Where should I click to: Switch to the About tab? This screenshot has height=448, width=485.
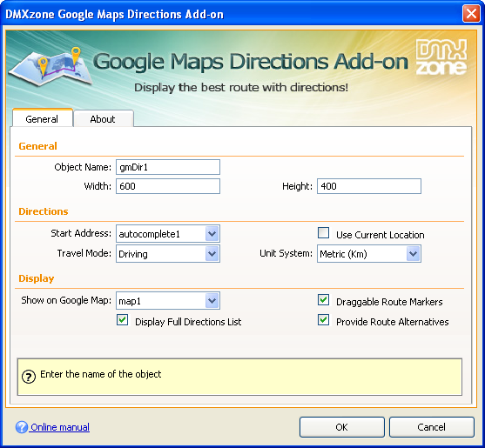pos(103,119)
